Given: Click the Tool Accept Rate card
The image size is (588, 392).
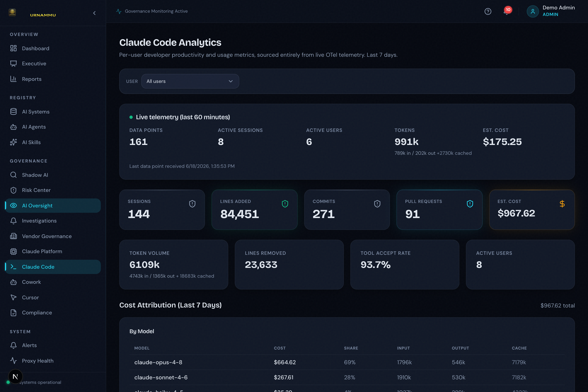Looking at the screenshot, I should coord(404,265).
